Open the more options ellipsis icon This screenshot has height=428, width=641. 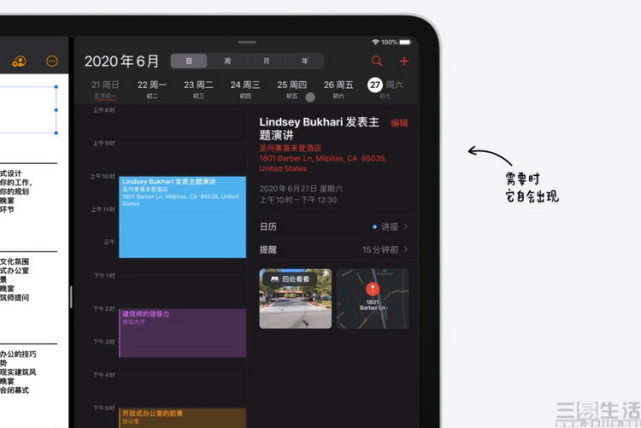[52, 61]
